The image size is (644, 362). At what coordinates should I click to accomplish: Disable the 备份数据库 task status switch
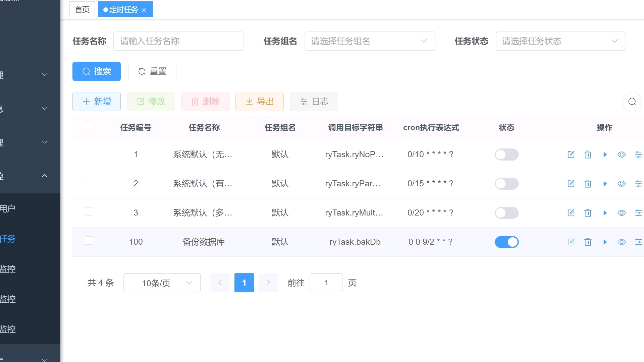pos(506,242)
